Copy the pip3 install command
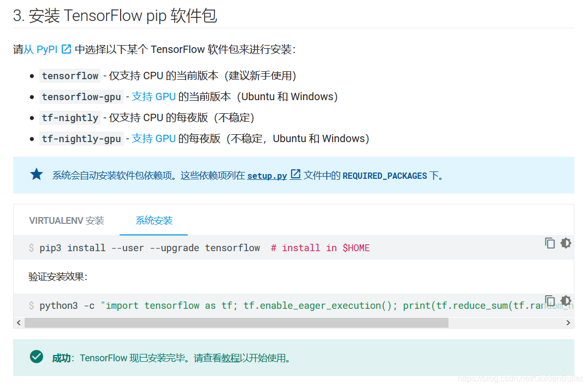The height and width of the screenshot is (388, 588). pyautogui.click(x=550, y=243)
